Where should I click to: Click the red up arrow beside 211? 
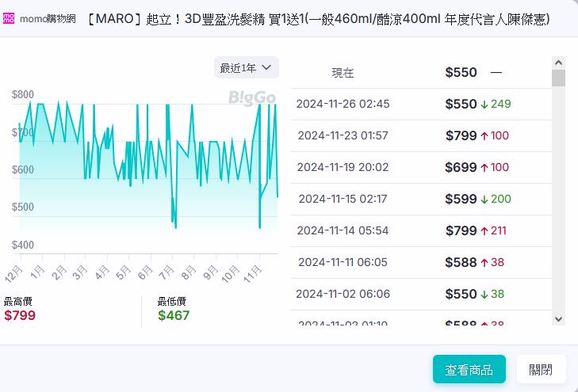click(484, 231)
